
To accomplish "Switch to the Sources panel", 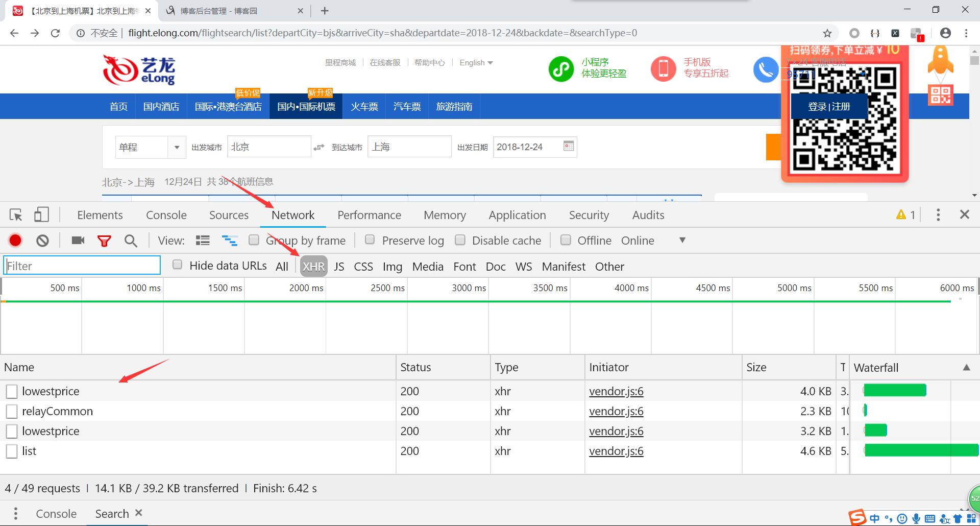I will (x=229, y=215).
